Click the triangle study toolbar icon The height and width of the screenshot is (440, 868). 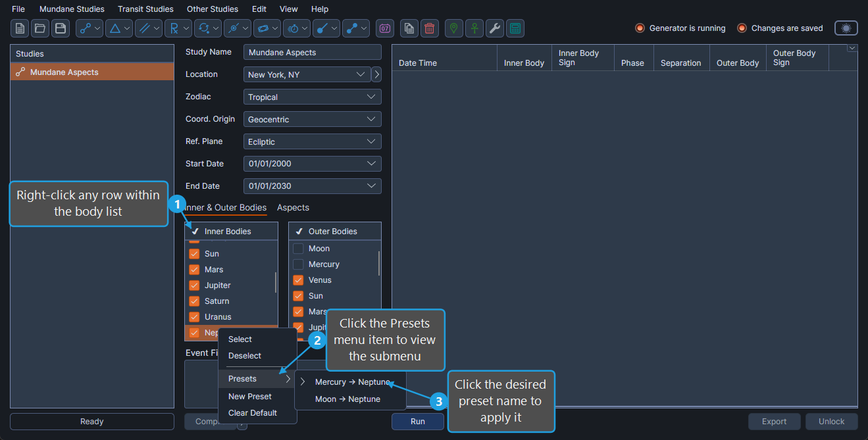(x=115, y=28)
